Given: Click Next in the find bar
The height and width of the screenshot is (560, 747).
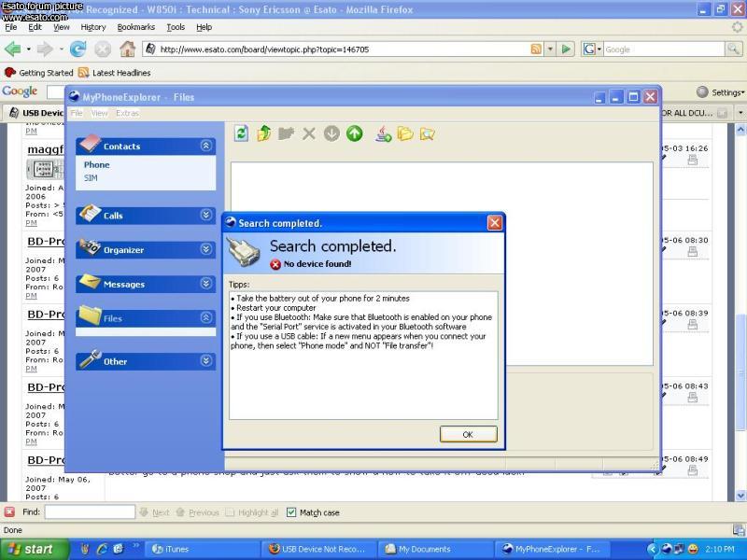Looking at the screenshot, I should [x=154, y=512].
